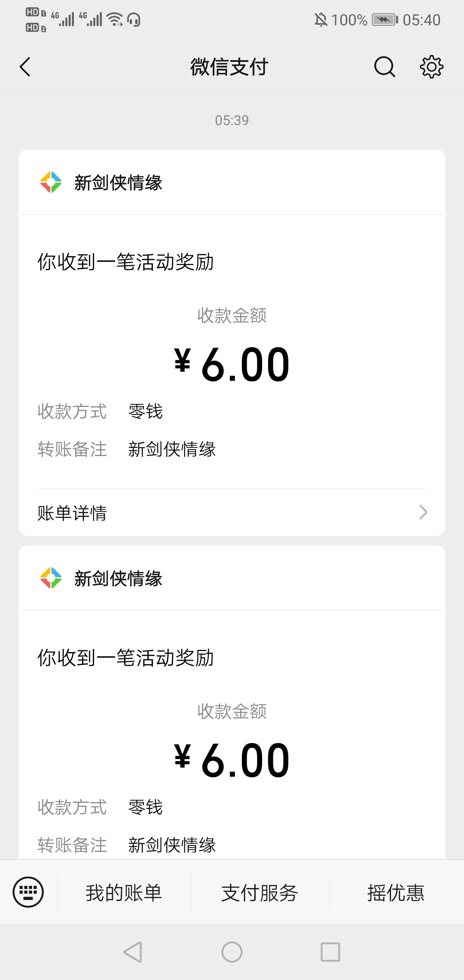Tap second 新剑侠情缘 colorful logo icon
Screen dimensions: 464x980
click(x=51, y=578)
